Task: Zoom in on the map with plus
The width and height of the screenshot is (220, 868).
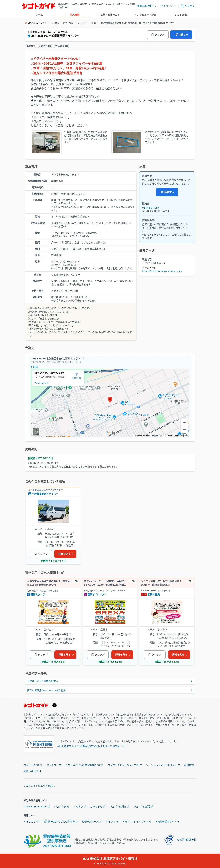Action: [184, 422]
